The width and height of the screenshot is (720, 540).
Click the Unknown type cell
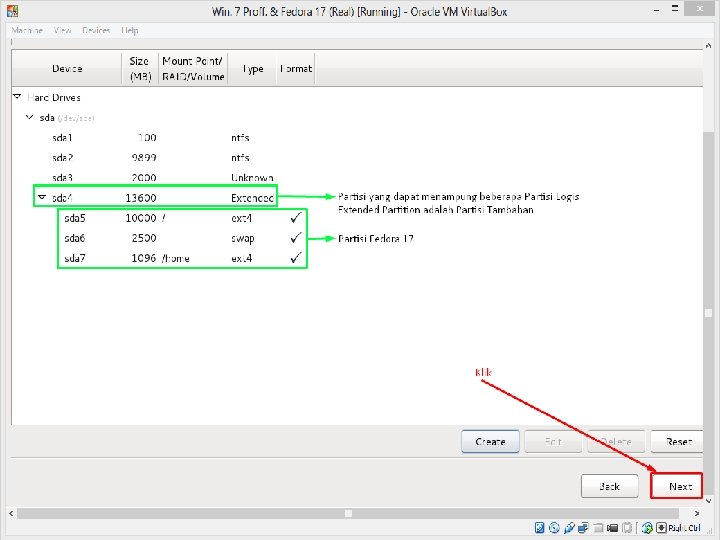252,177
